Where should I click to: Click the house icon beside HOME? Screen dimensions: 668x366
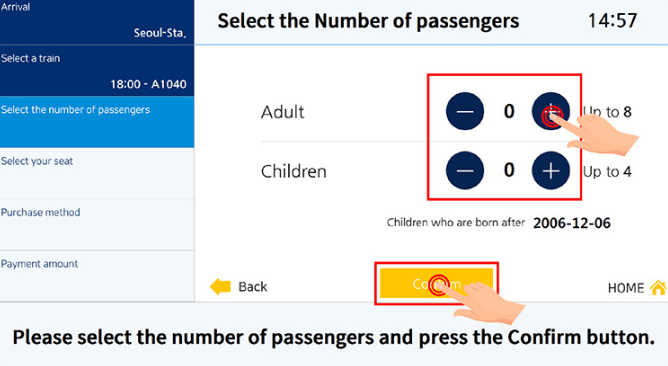658,288
